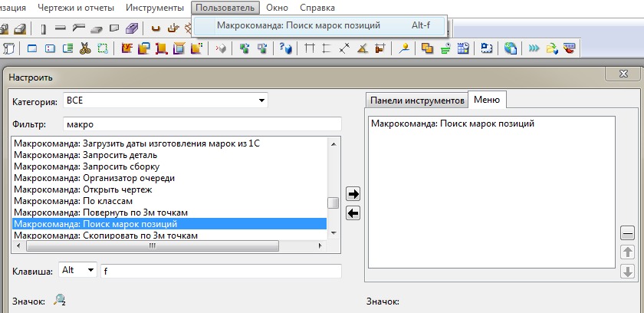644x313 pixels.
Task: Select Макрокоманда: Запросить сборку
Action: click(x=170, y=166)
